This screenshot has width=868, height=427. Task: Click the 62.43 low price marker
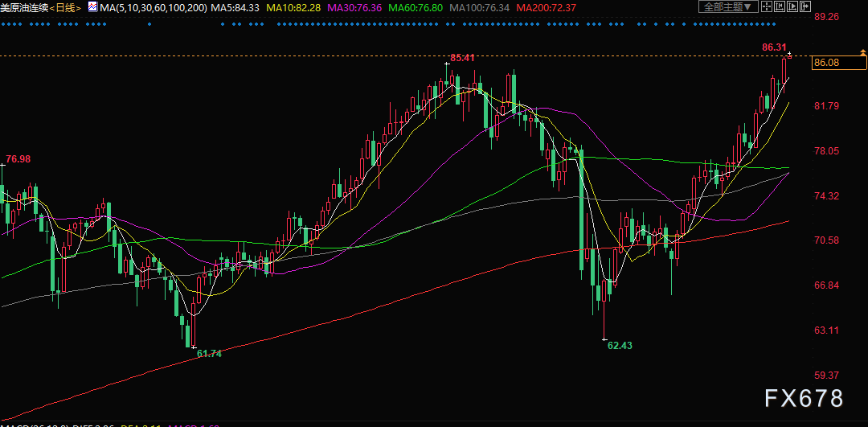(620, 345)
